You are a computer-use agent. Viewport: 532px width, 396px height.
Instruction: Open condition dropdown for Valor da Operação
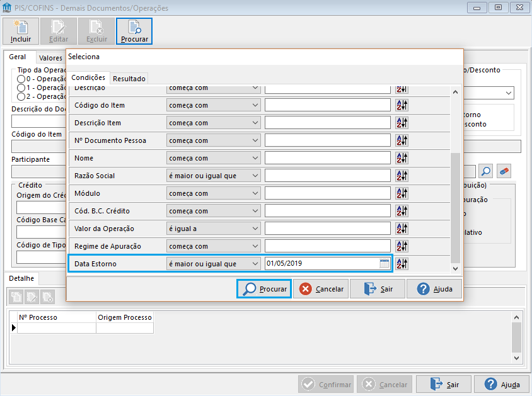coord(214,229)
